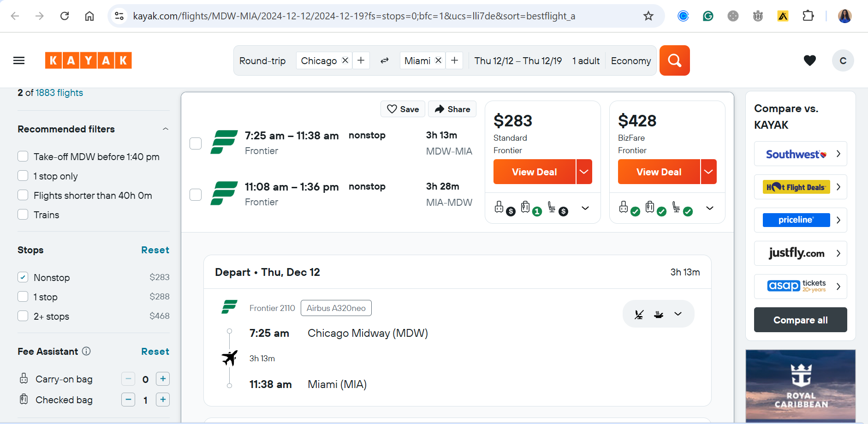Remove Chicago from origin field
This screenshot has height=424, width=868.
point(345,60)
